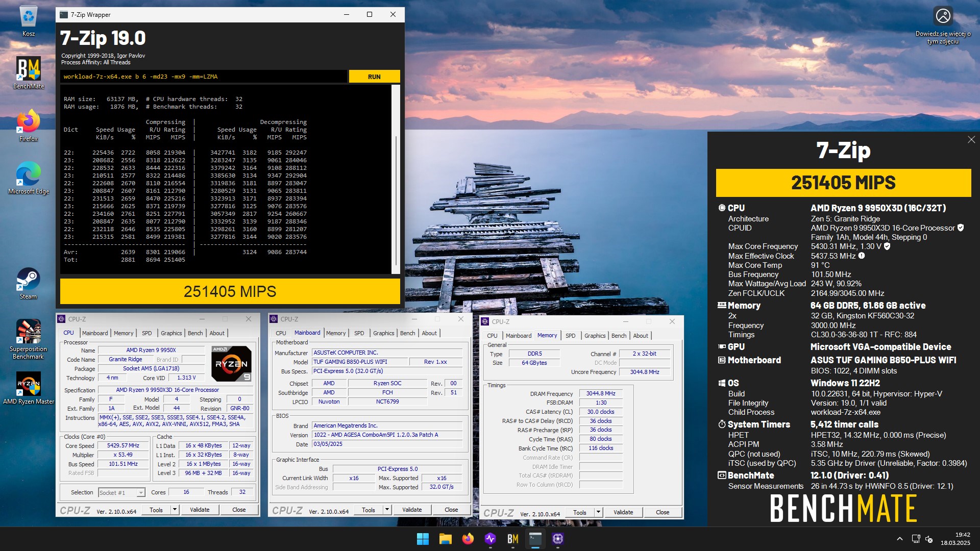The height and width of the screenshot is (551, 980).
Task: Click the volume tray icon
Action: [x=929, y=539]
